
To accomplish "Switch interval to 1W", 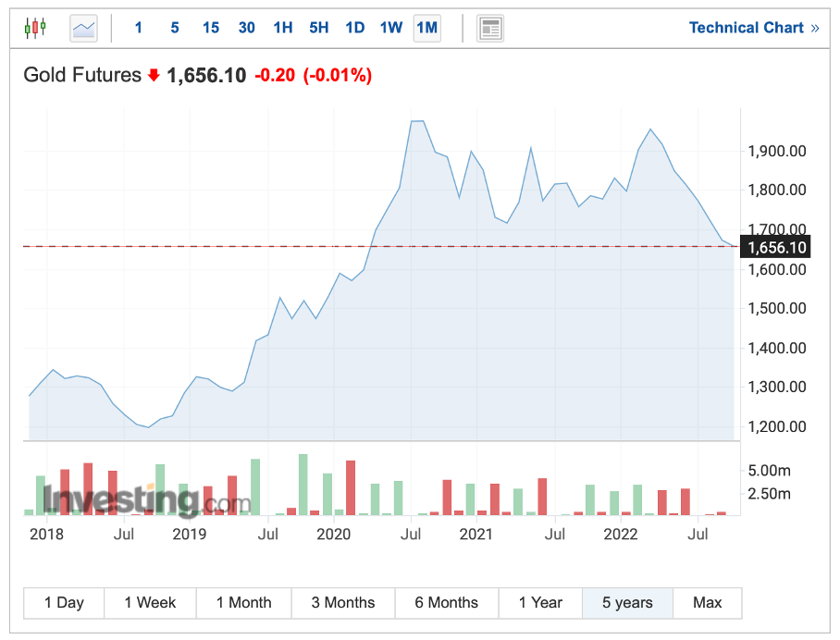I will [390, 28].
